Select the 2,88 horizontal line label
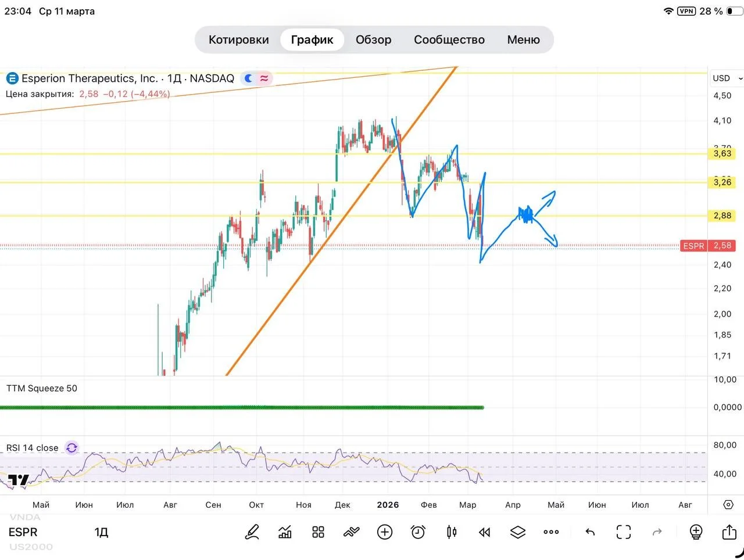This screenshot has width=744, height=560. click(x=722, y=216)
